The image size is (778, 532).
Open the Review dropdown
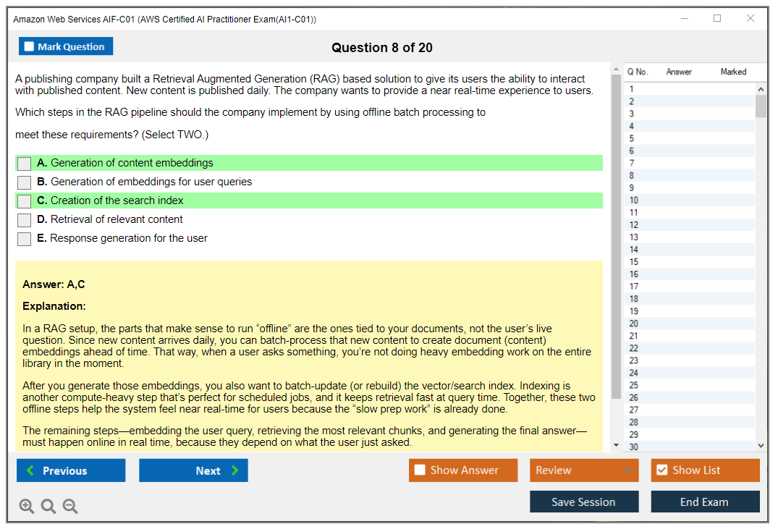click(584, 470)
